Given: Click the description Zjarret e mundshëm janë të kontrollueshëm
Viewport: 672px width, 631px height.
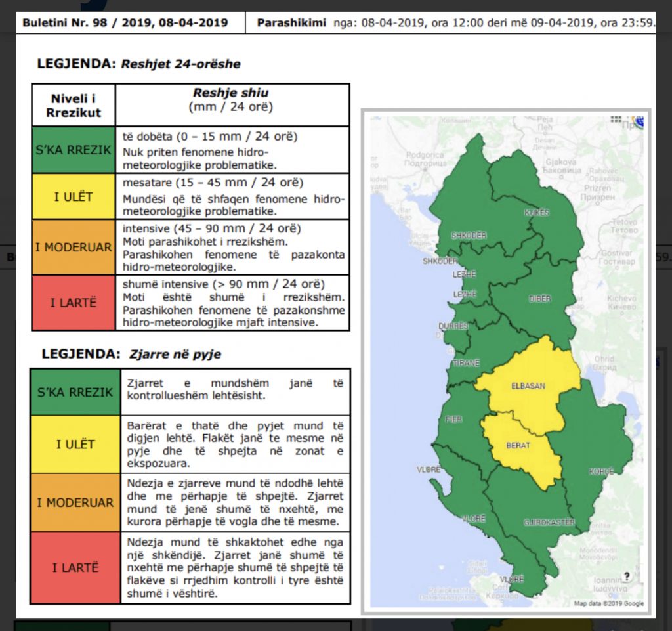Looking at the screenshot, I should coord(235,389).
